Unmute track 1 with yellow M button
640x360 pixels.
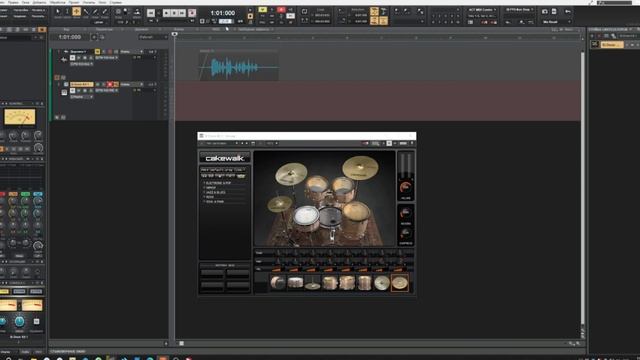click(x=97, y=51)
